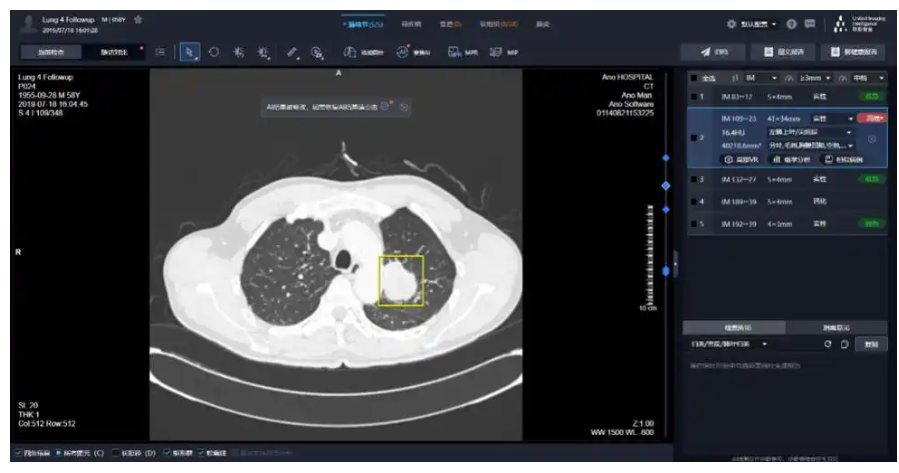Viewport: 899px width, 473px height.
Task: Open the feedback chat bubble icon
Action: pyautogui.click(x=810, y=24)
